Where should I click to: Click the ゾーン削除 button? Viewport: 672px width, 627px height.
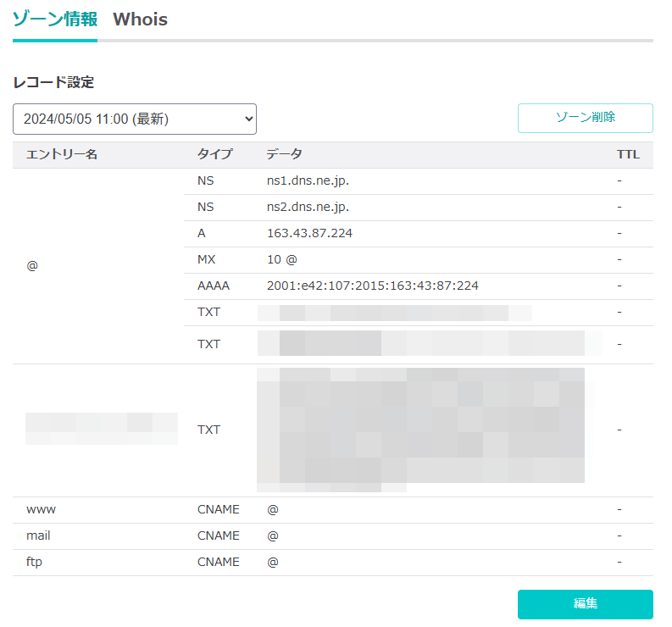tap(585, 118)
